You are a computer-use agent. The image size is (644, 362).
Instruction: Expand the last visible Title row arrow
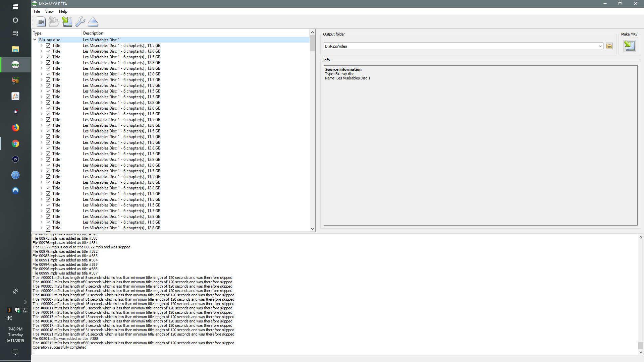[x=42, y=228]
